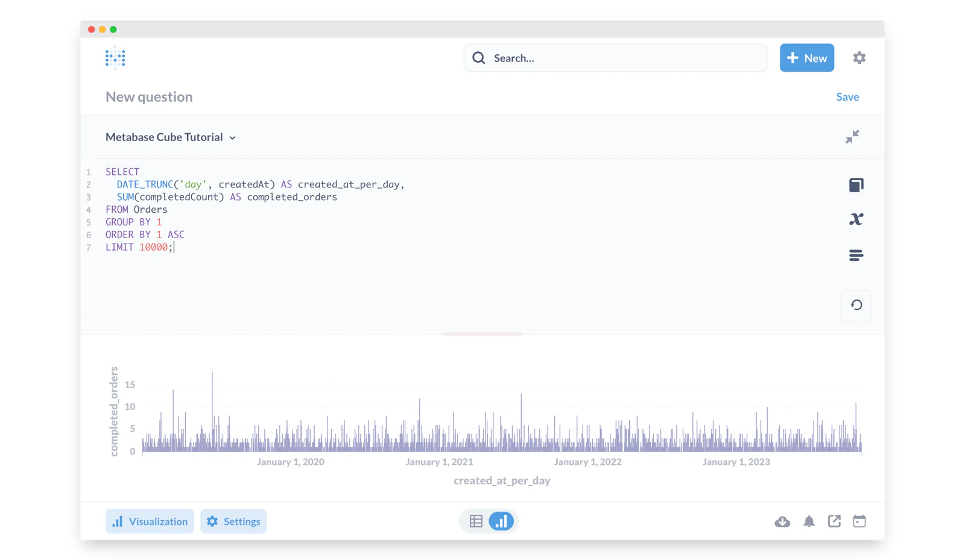Click the magnifier icon in search bar

478,58
